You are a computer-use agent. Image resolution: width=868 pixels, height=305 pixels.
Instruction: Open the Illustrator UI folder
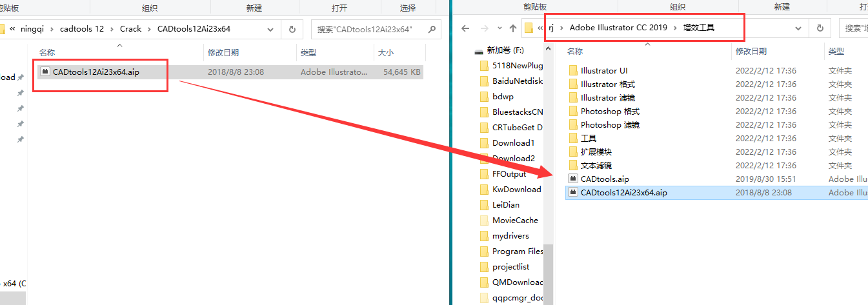(603, 71)
